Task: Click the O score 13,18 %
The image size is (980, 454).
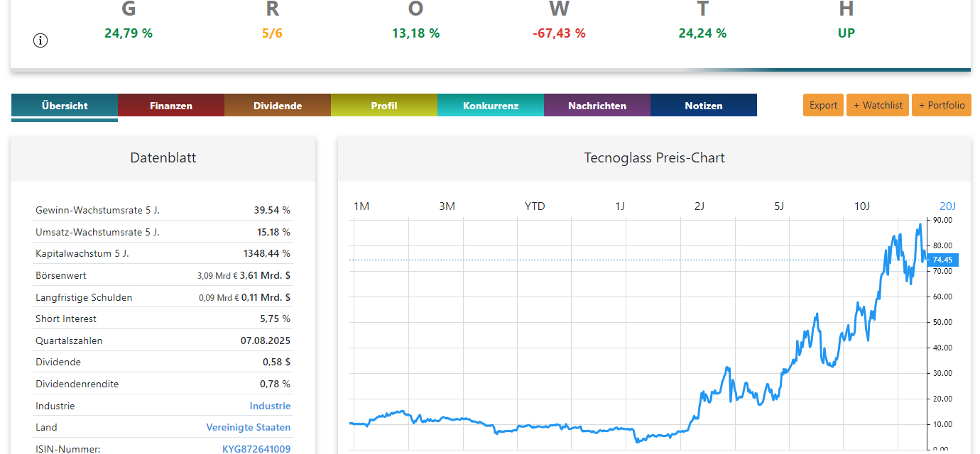Action: 415,33
